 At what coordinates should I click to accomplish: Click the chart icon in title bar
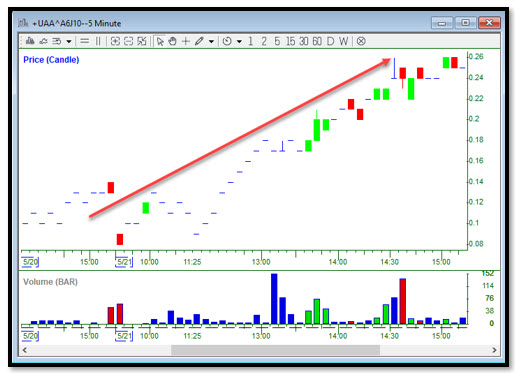23,23
